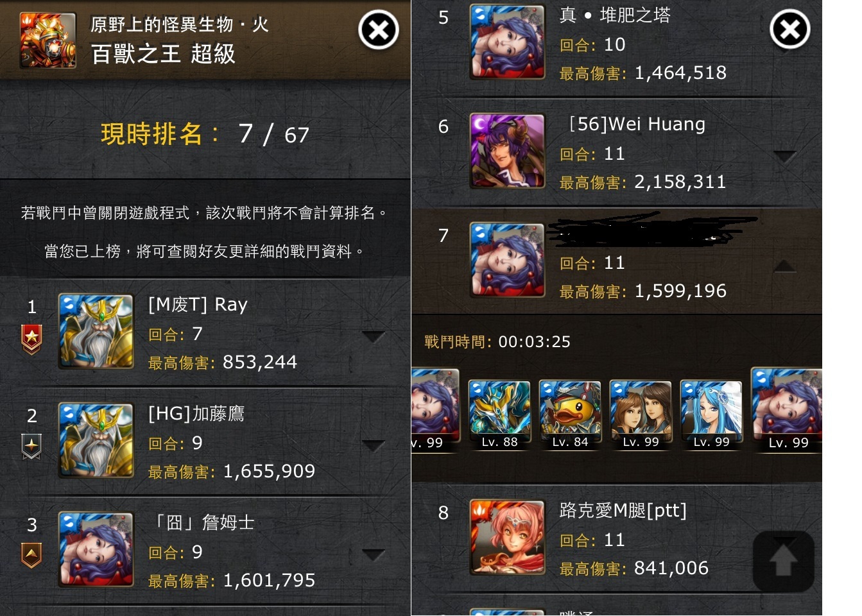Open [M废T] Ray's leader avatar
862x616 pixels.
[x=96, y=331]
